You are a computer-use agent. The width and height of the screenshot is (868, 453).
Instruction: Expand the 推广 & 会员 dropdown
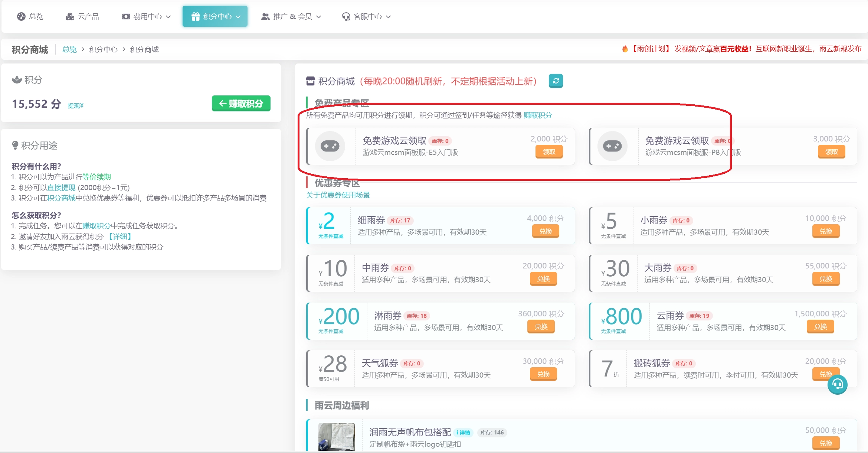click(x=291, y=16)
